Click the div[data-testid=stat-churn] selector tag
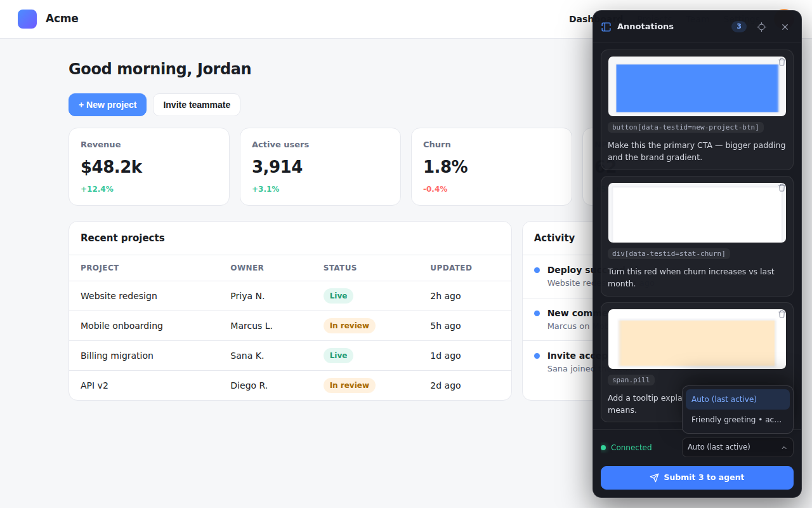Image resolution: width=812 pixels, height=508 pixels. [669, 253]
